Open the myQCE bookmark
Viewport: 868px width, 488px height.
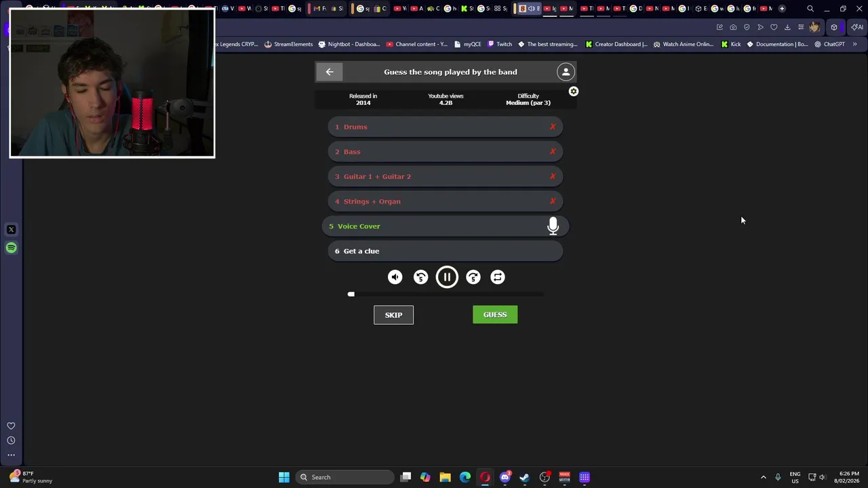click(468, 44)
